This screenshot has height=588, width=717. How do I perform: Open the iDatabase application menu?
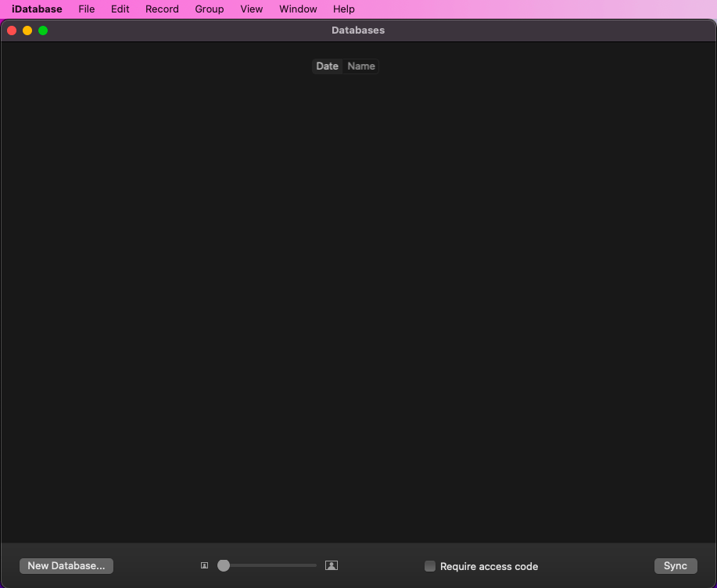37,9
